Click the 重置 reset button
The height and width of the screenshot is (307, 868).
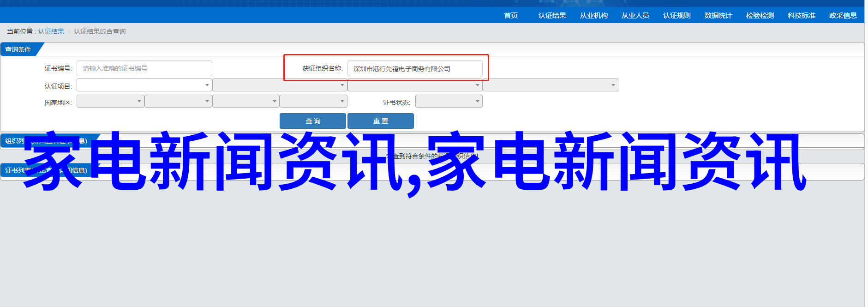click(x=380, y=121)
